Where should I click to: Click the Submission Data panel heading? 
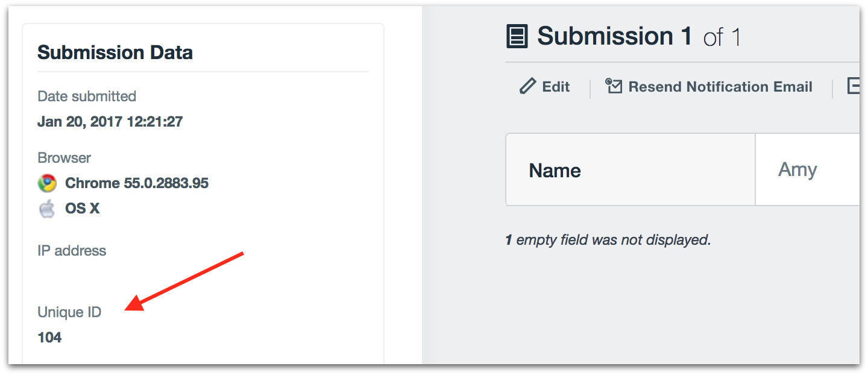tap(115, 52)
